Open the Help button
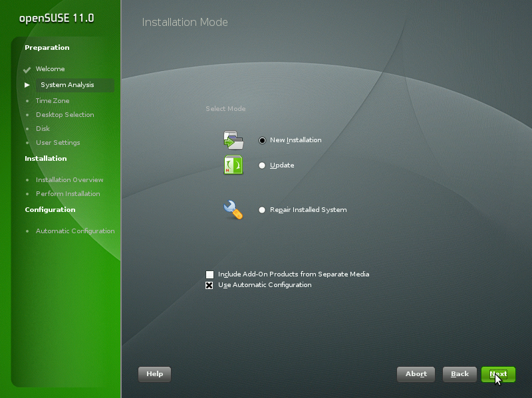532x398 pixels. (x=155, y=374)
